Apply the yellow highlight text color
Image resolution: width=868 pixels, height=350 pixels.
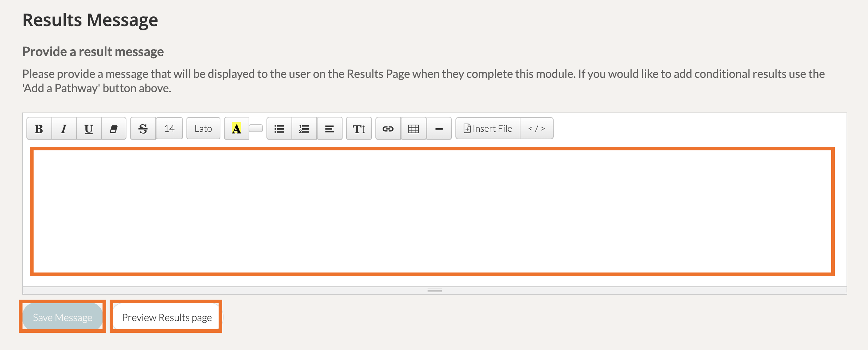coord(236,129)
